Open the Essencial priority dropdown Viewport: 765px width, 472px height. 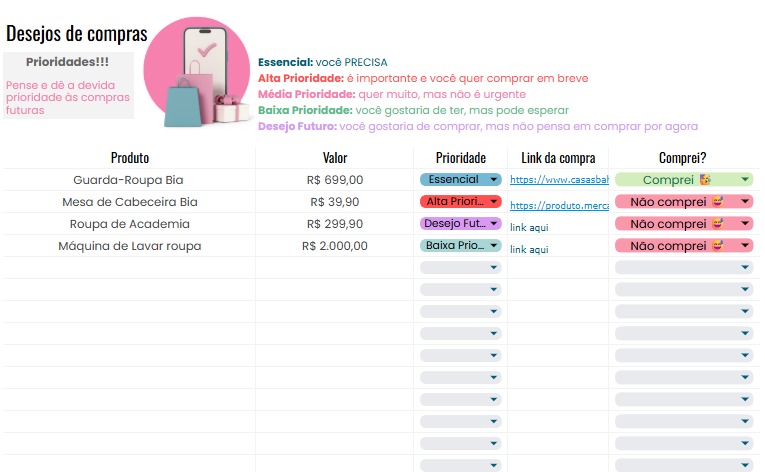point(460,180)
